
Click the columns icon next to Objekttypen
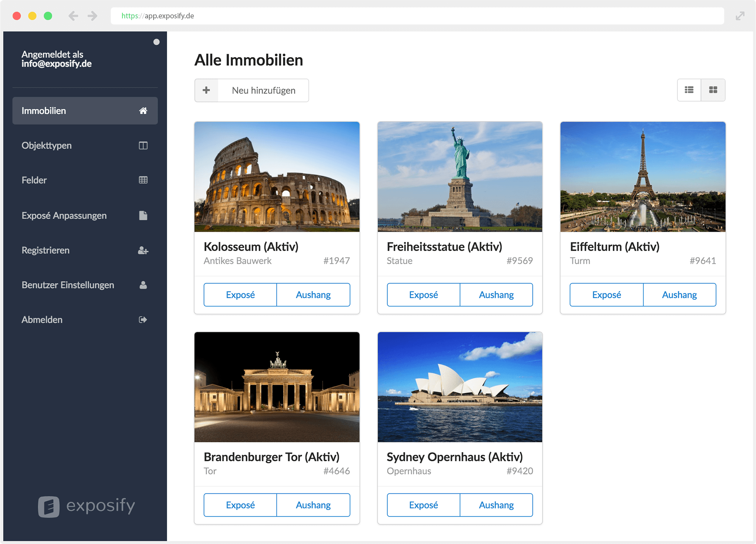[143, 146]
